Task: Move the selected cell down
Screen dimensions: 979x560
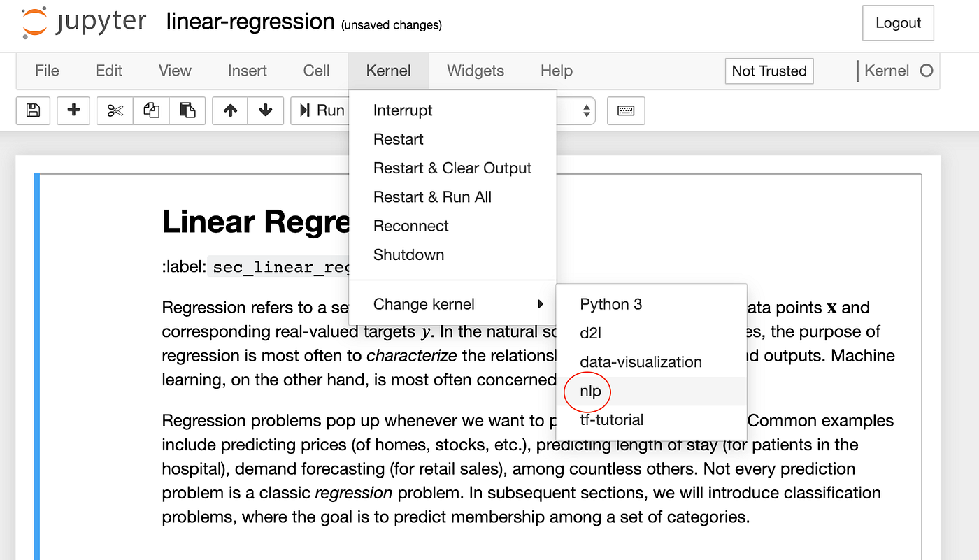Action: point(265,110)
